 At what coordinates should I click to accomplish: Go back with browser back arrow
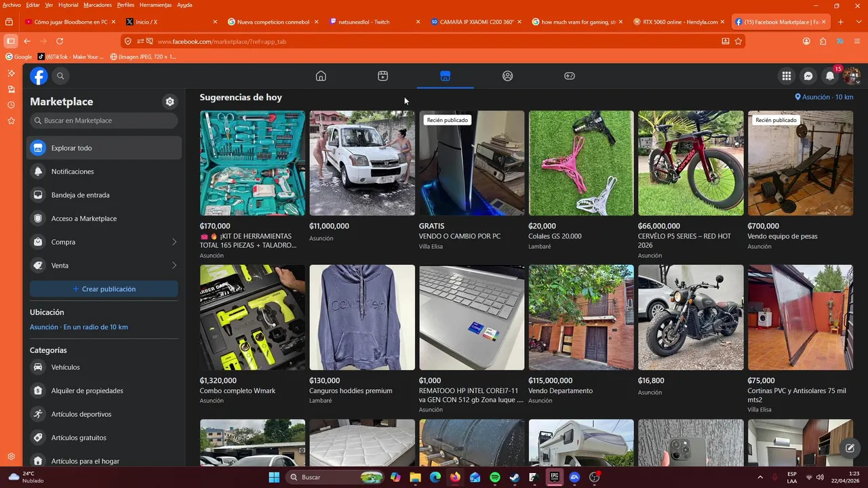pyautogui.click(x=27, y=41)
